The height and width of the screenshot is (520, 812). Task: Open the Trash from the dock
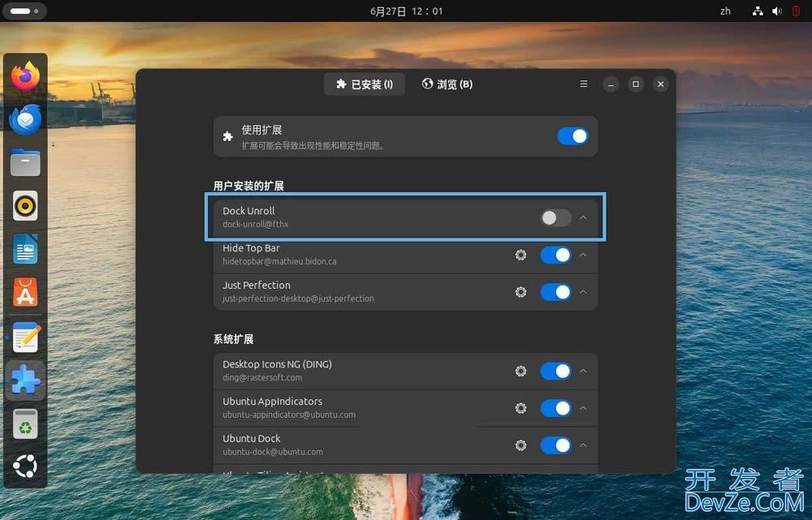point(25,423)
